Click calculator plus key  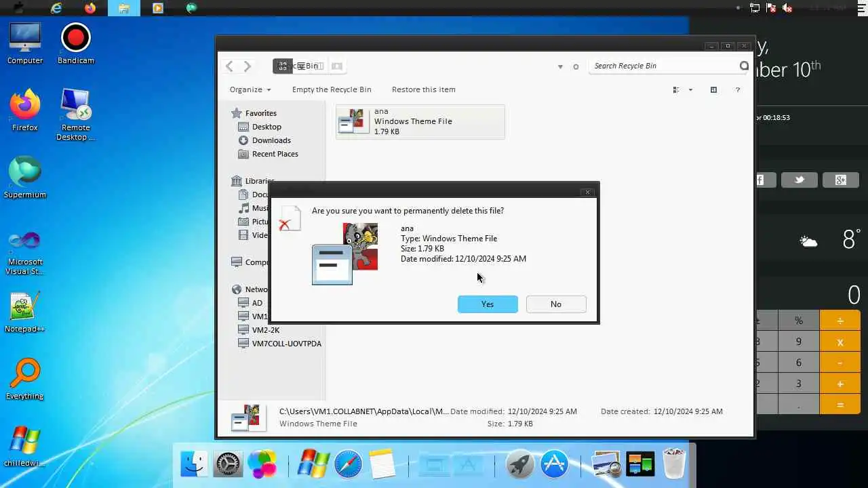(x=840, y=384)
